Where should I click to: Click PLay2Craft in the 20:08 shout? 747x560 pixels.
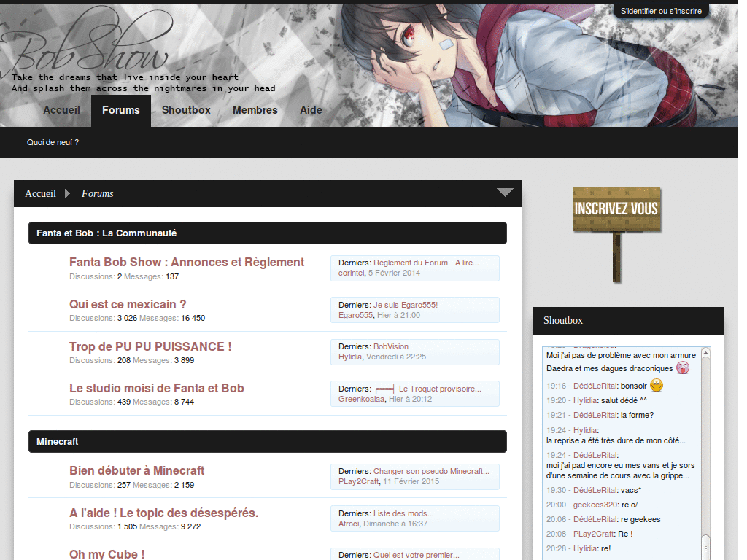594,534
